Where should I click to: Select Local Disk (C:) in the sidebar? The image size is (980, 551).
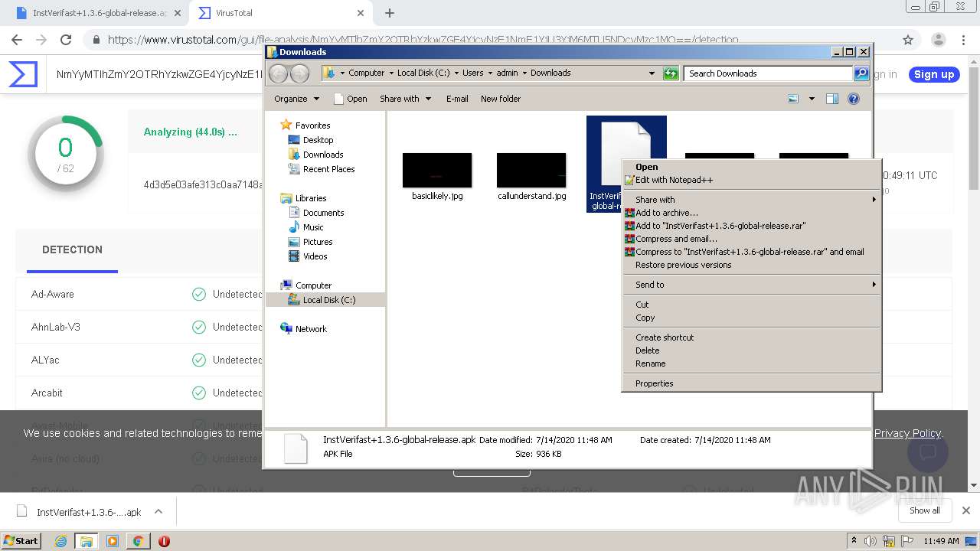click(x=328, y=300)
